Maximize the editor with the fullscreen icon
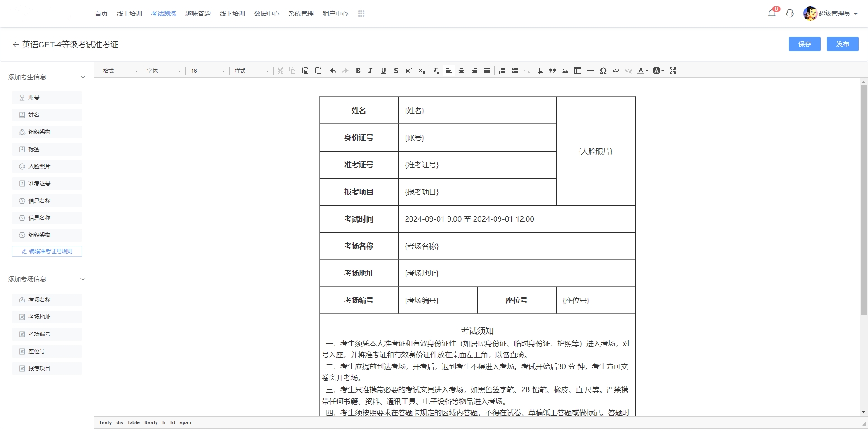Viewport: 868px width, 431px height. [673, 71]
